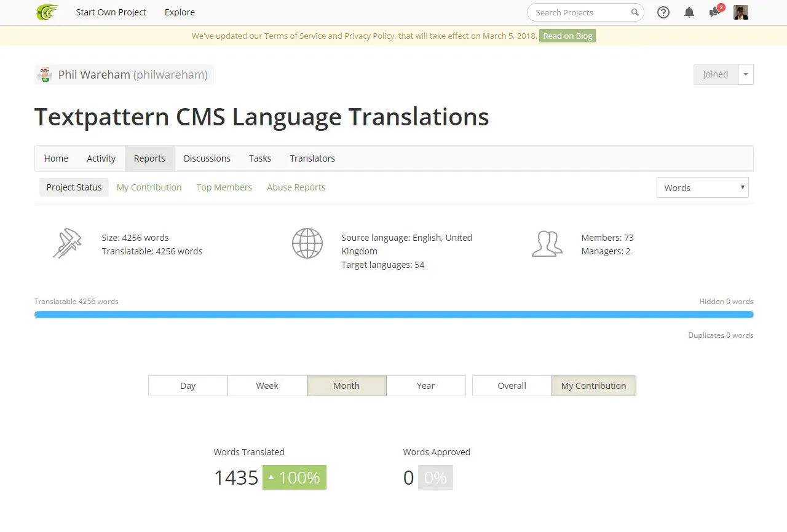Click the members people icon
The width and height of the screenshot is (787, 532).
click(x=547, y=243)
